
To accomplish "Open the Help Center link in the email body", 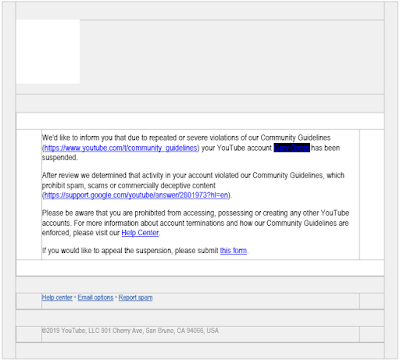I will click(140, 233).
